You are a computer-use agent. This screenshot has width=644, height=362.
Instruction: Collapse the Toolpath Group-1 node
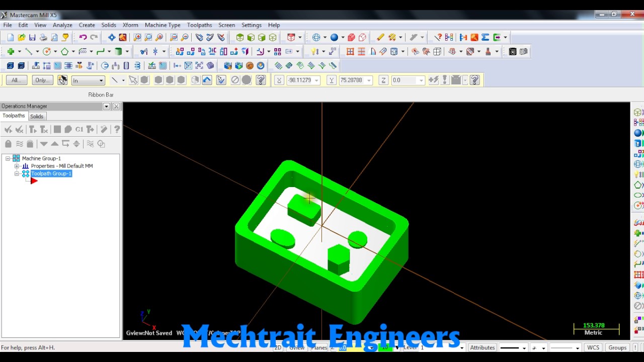17,173
